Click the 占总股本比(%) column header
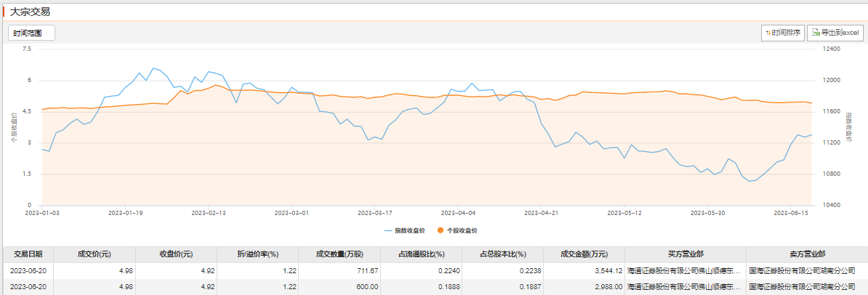The image size is (868, 295). coord(502,254)
